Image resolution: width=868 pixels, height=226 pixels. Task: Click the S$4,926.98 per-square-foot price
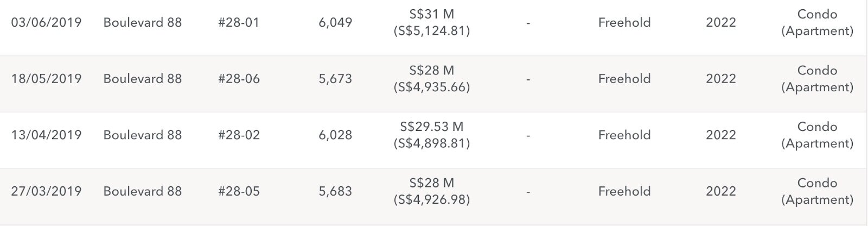pyautogui.click(x=432, y=200)
